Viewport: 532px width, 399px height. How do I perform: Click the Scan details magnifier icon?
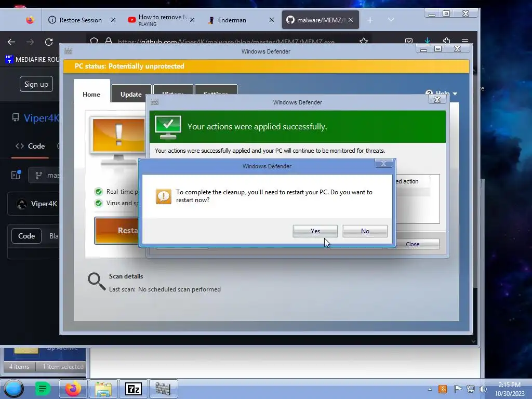click(x=96, y=282)
